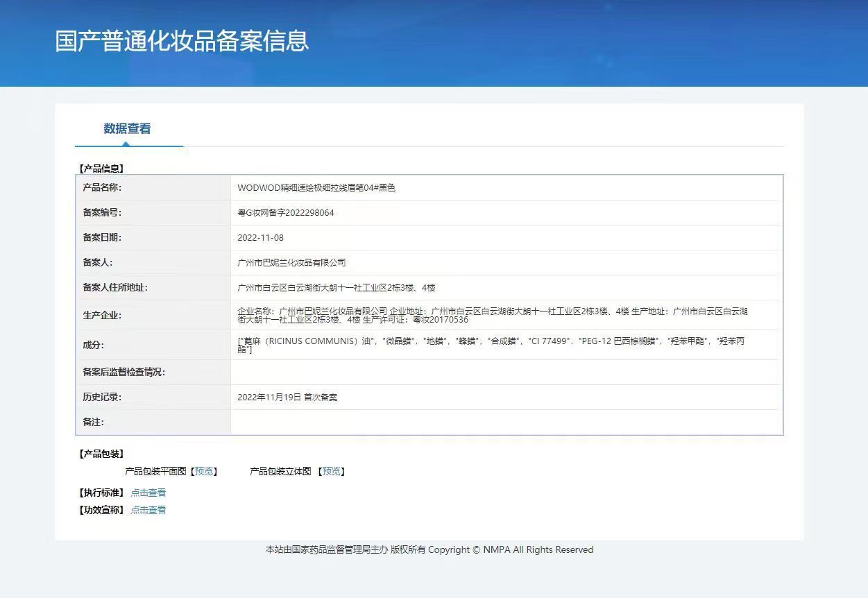Click the 生产企业 details text
This screenshot has height=598, width=868.
pos(493,316)
